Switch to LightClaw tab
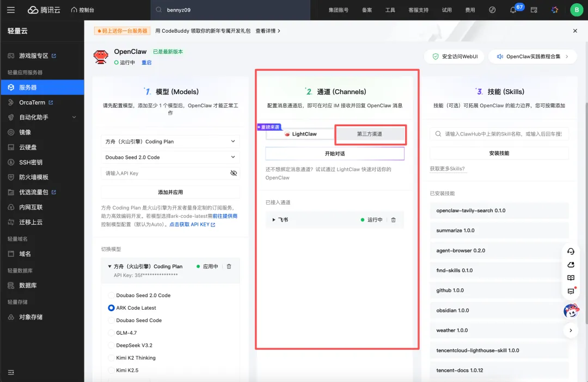 (x=300, y=134)
